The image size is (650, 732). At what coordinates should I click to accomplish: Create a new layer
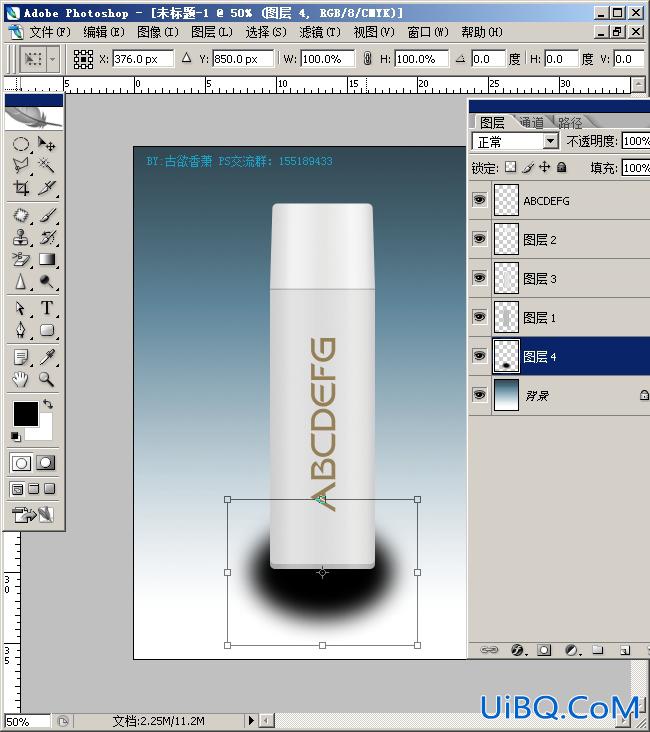click(x=625, y=650)
